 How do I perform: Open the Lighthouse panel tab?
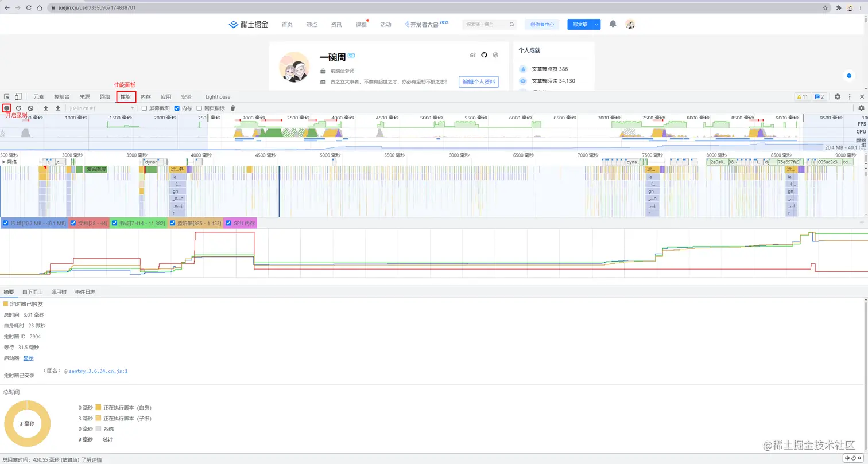coord(218,96)
